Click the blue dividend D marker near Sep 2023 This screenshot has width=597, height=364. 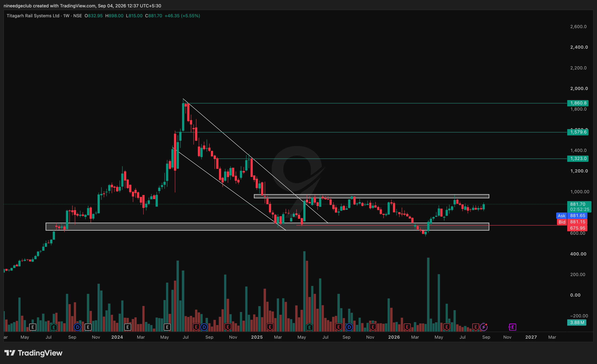pyautogui.click(x=78, y=327)
